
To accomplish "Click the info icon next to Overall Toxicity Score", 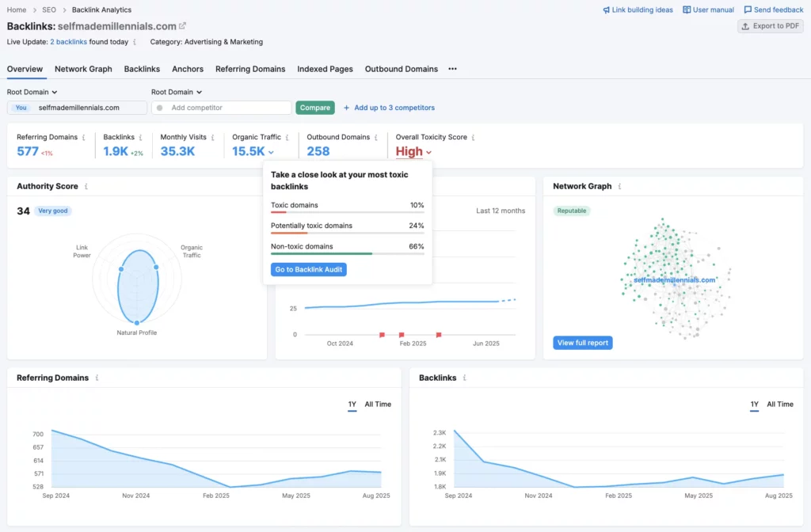I will 471,136.
